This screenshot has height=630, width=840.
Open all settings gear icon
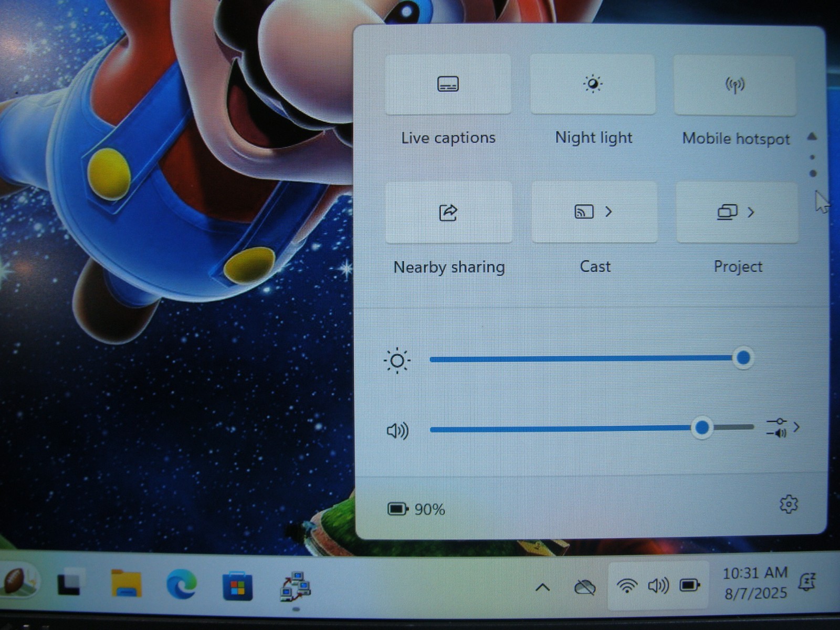click(788, 504)
